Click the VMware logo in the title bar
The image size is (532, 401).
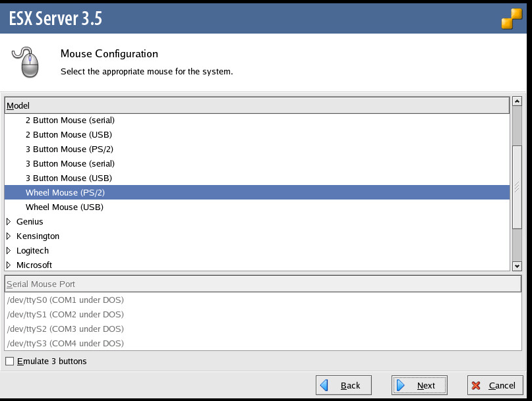click(x=512, y=18)
